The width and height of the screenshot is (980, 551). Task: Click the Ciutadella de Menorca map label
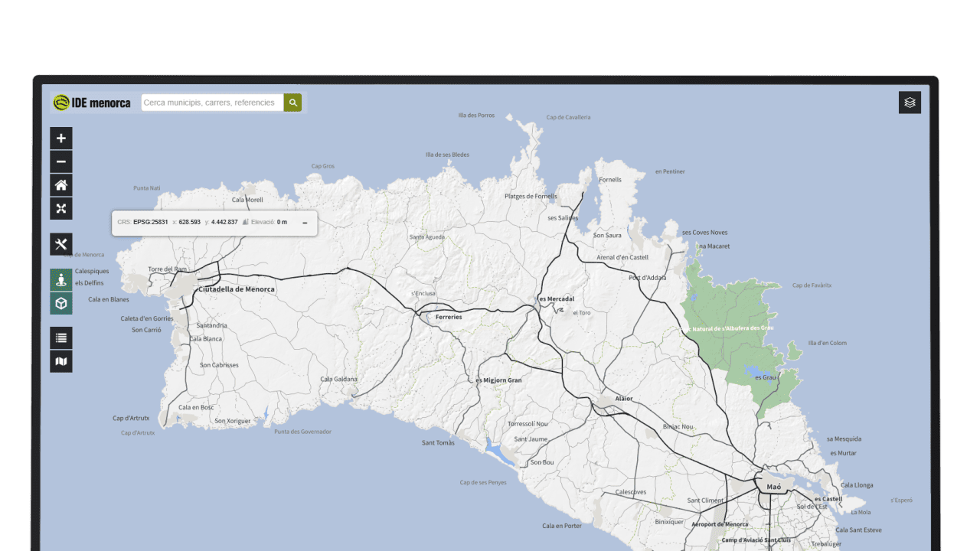click(236, 289)
